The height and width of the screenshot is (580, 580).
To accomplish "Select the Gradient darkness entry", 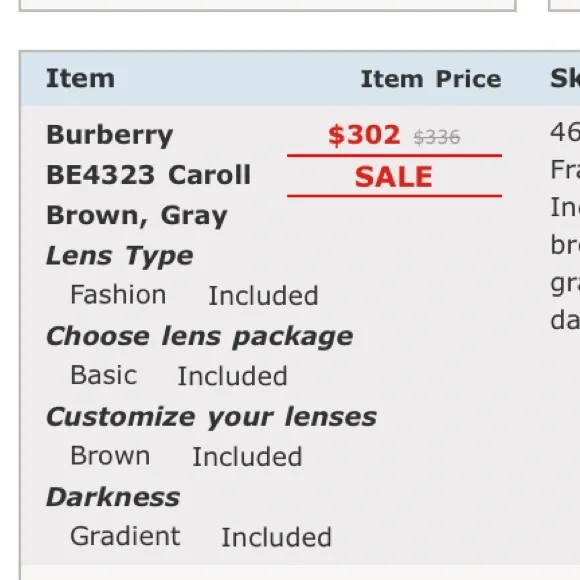I will point(125,536).
